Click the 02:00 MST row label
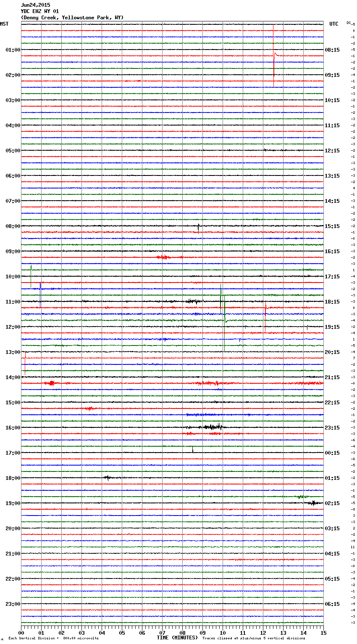Image resolution: width=357 pixels, height=644 pixels. [13, 75]
